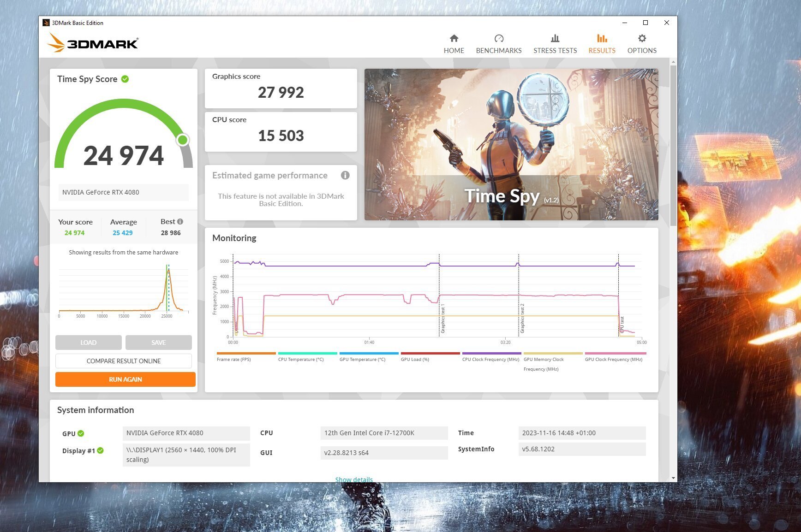This screenshot has height=532, width=801.
Task: Toggle Frame rate (FPS) legend swatch
Action: [x=246, y=353]
